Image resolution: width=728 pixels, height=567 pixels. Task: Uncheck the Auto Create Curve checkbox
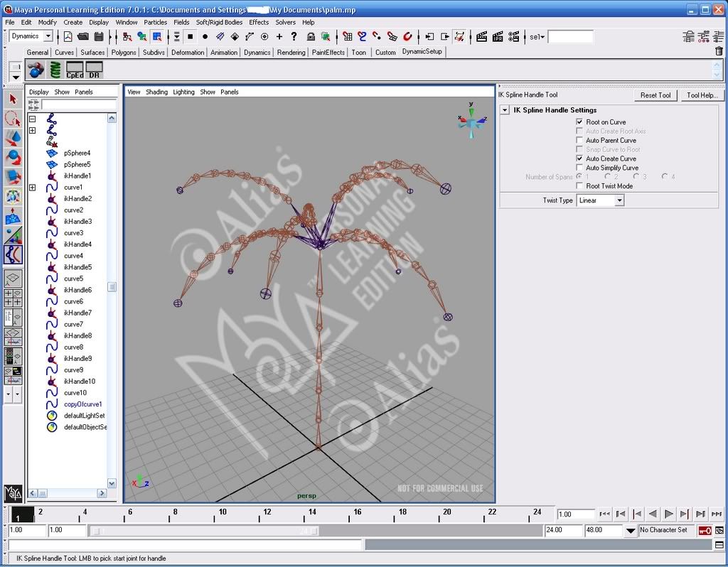click(579, 158)
